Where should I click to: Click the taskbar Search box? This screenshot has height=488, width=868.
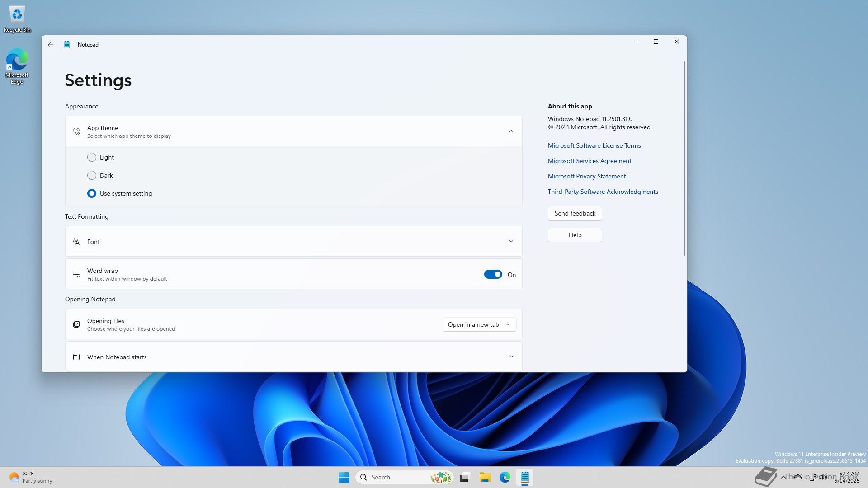(393, 477)
